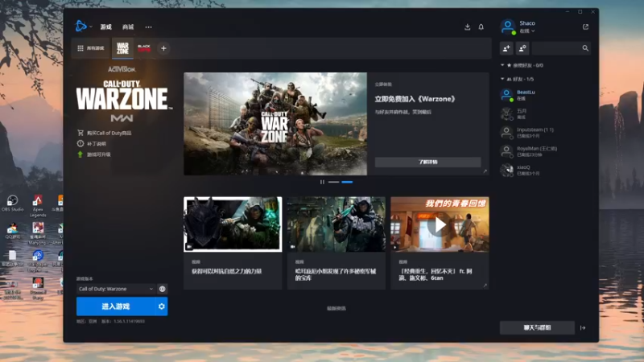
Task: Select friend Inputsteam (1 1)
Action: click(545, 133)
